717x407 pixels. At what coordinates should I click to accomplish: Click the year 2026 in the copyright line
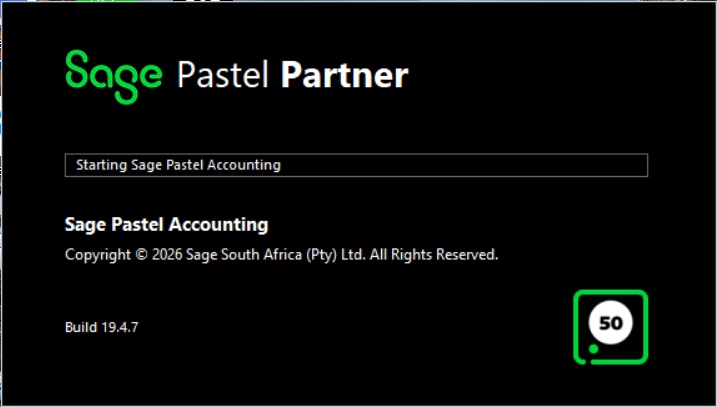coord(166,255)
